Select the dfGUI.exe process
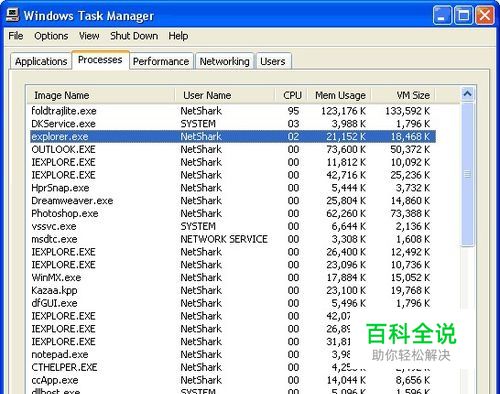Image resolution: width=500 pixels, height=394 pixels. 233,303
